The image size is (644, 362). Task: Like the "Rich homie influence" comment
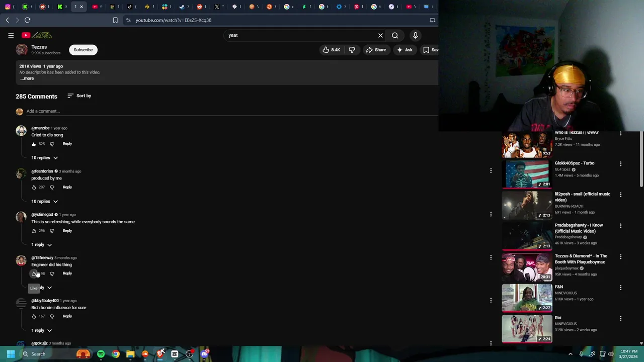click(34, 316)
